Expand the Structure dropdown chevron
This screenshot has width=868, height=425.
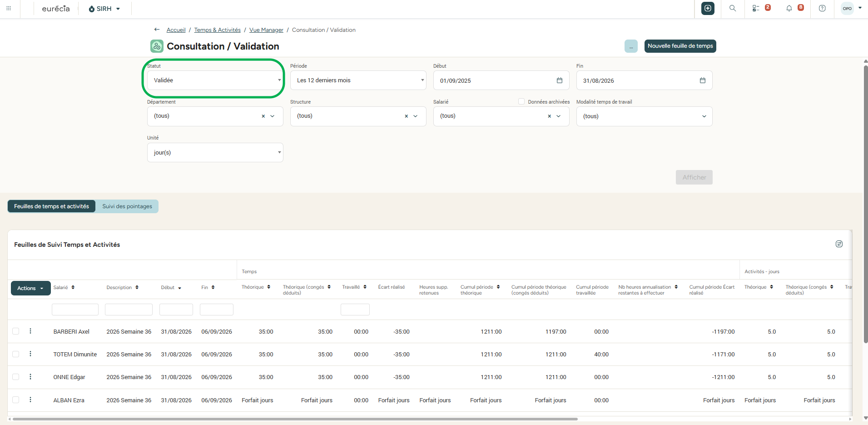tap(416, 116)
